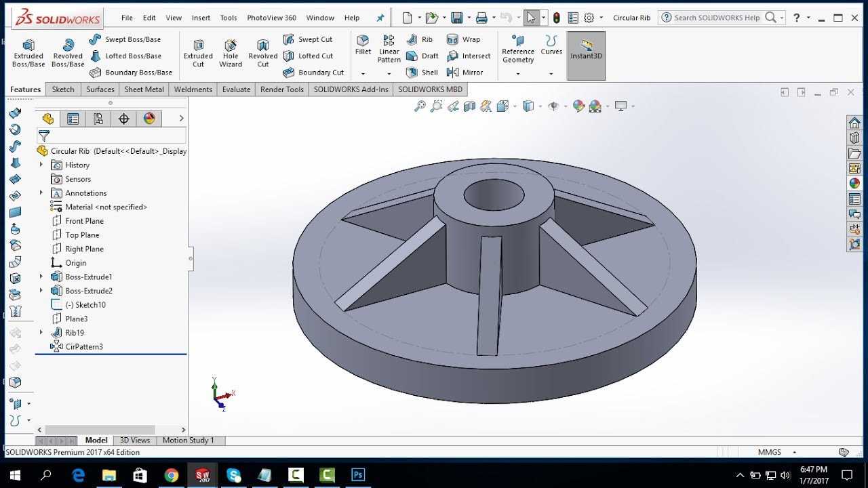The height and width of the screenshot is (488, 868).
Task: Choose Swept Boss/Base feature
Action: (125, 39)
